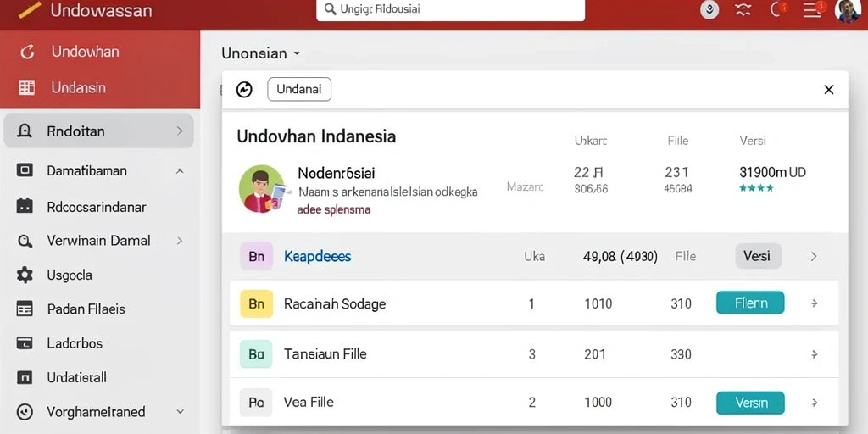Expand the Vorghameitaned chevron
Viewport: 868px width, 434px height.
point(180,412)
